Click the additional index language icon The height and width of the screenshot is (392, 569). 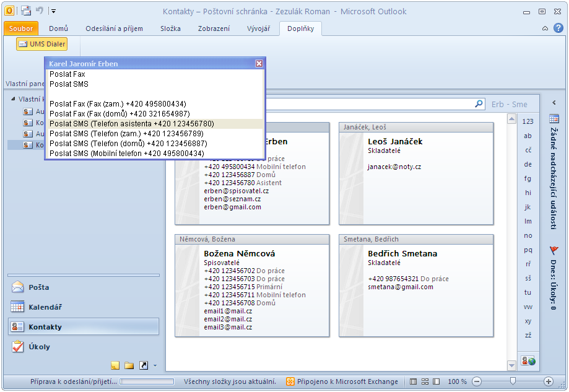click(528, 361)
